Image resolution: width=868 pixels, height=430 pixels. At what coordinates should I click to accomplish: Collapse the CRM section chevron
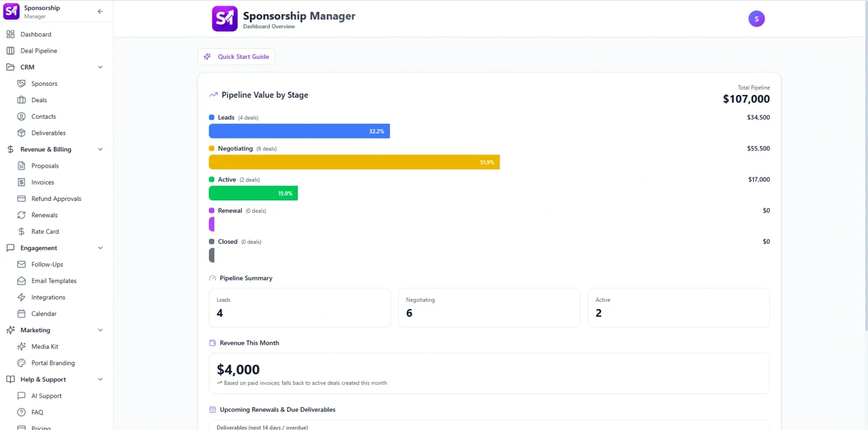pyautogui.click(x=100, y=67)
